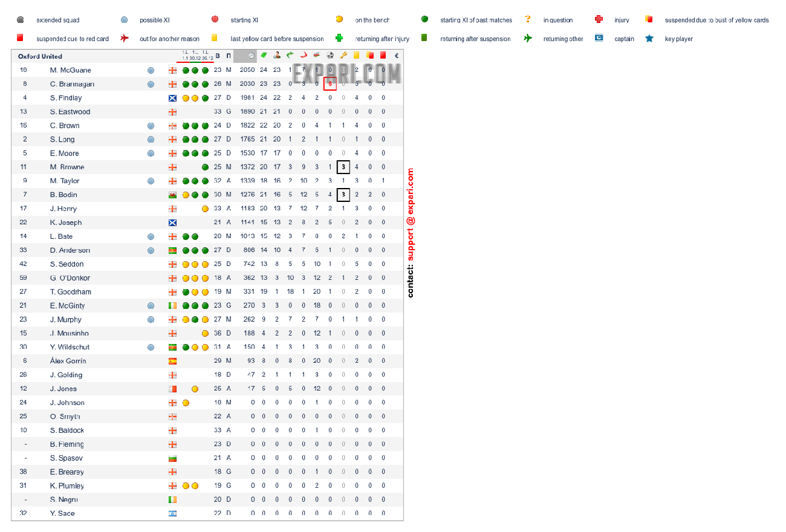This screenshot has width=786, height=532.
Task: Click the boxed assists value for M. Browne
Action: (343, 167)
